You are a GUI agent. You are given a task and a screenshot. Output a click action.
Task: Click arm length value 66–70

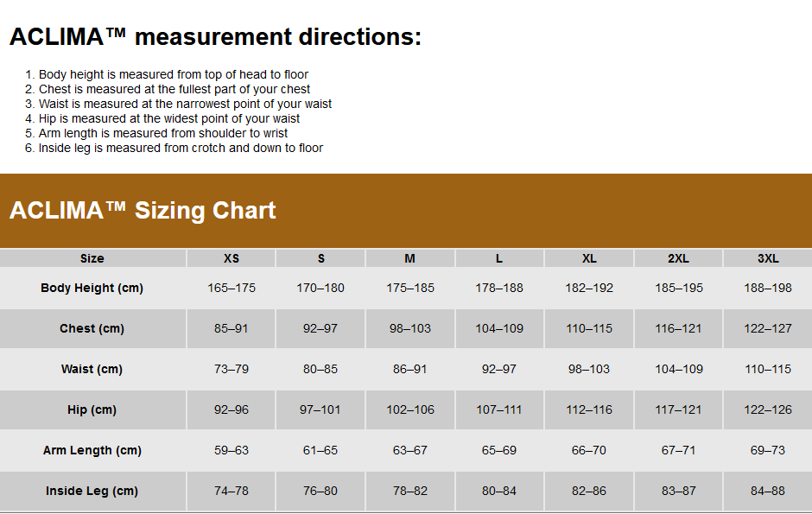point(589,450)
